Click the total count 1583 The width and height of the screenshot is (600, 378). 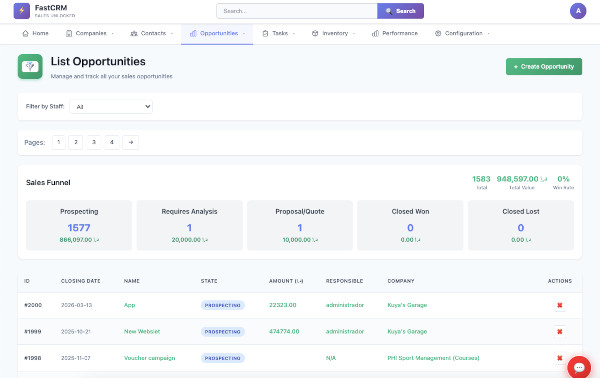point(481,179)
